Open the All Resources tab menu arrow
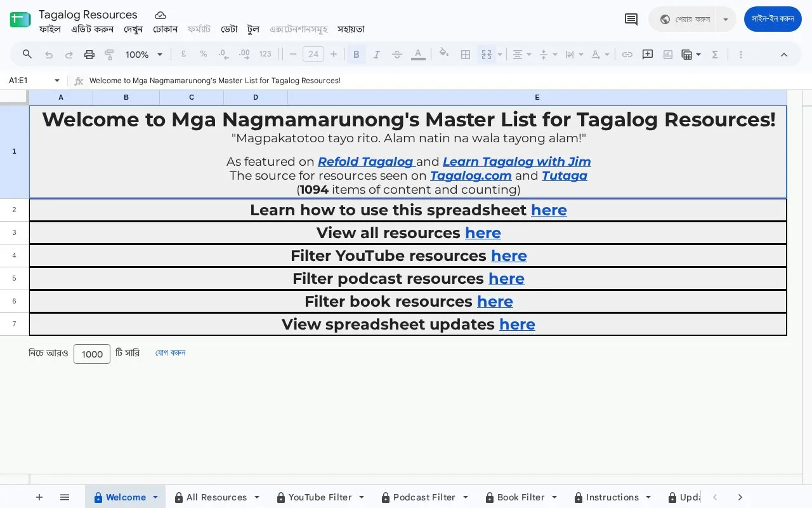 (x=257, y=497)
